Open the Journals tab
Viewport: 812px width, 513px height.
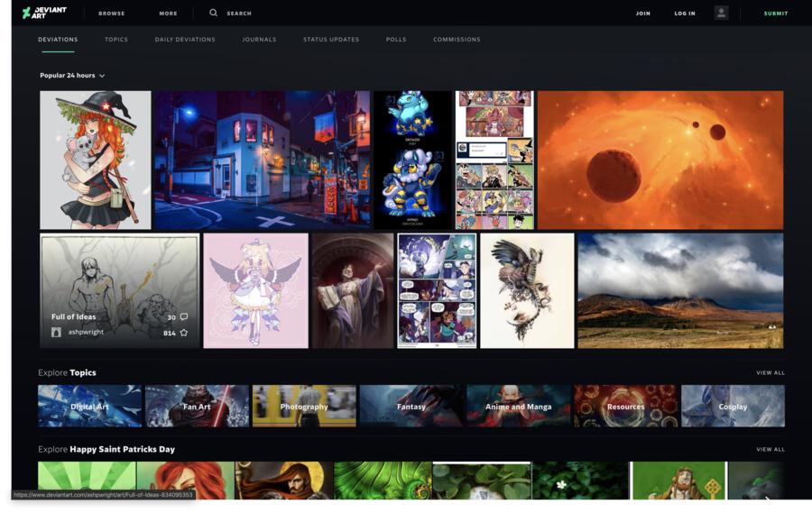click(259, 40)
